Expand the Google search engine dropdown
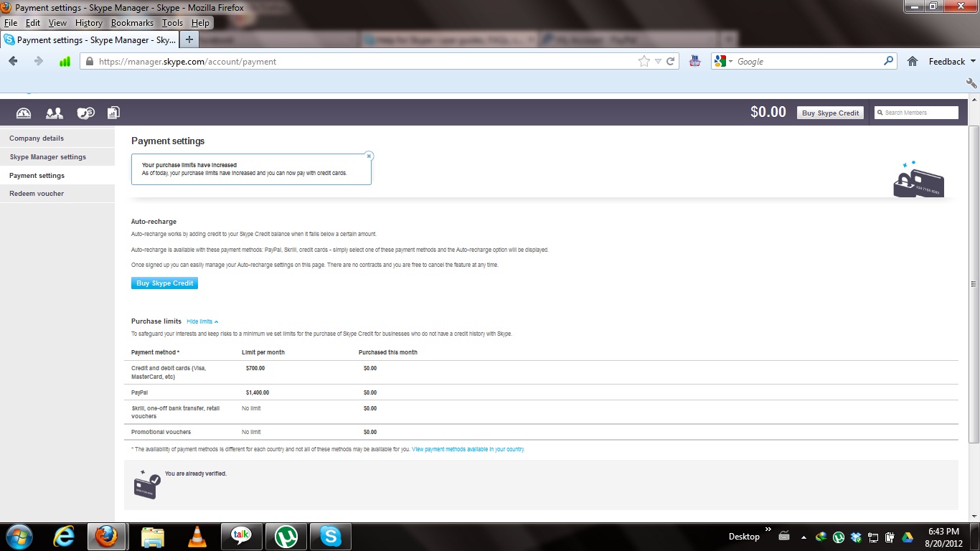The height and width of the screenshot is (551, 980). click(725, 62)
